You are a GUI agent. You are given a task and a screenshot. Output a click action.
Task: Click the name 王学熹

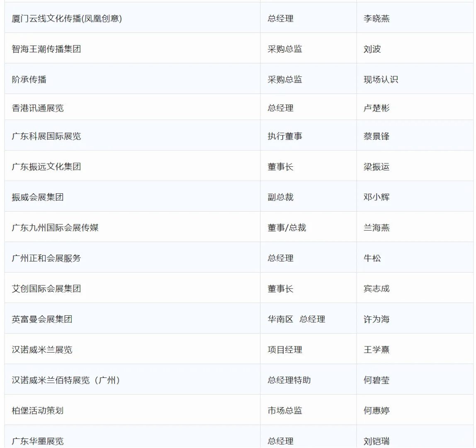(376, 350)
